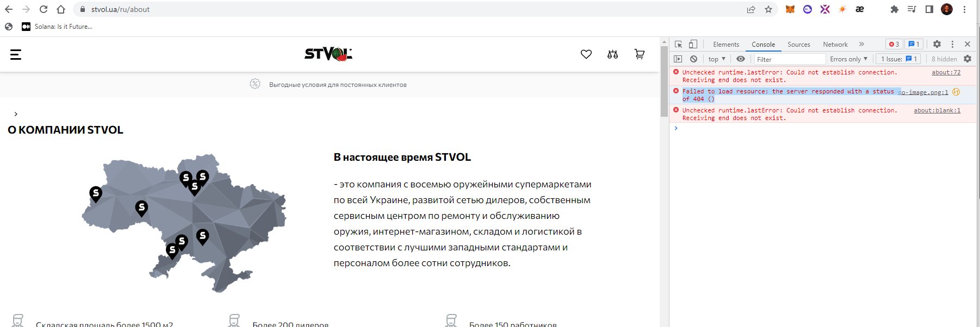Screen dimensions: 980x327
Task: Click the page scrollbar thumb
Action: click(664, 81)
